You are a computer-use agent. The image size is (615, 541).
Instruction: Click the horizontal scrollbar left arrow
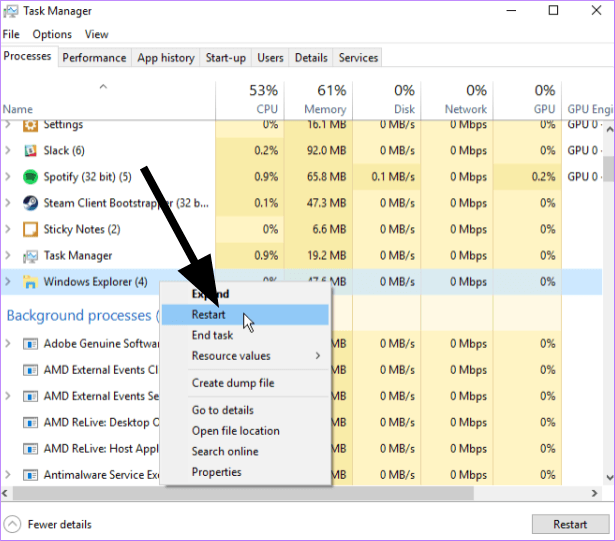tap(5, 493)
